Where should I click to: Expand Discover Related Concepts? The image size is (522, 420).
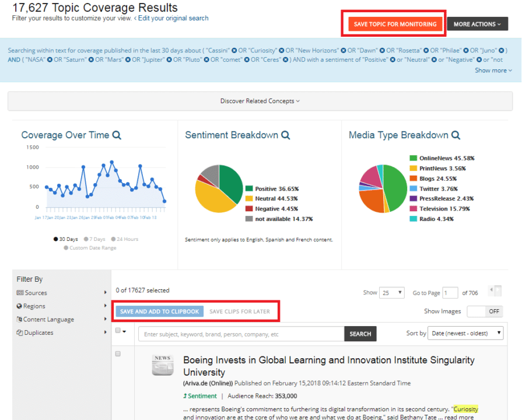tap(260, 101)
